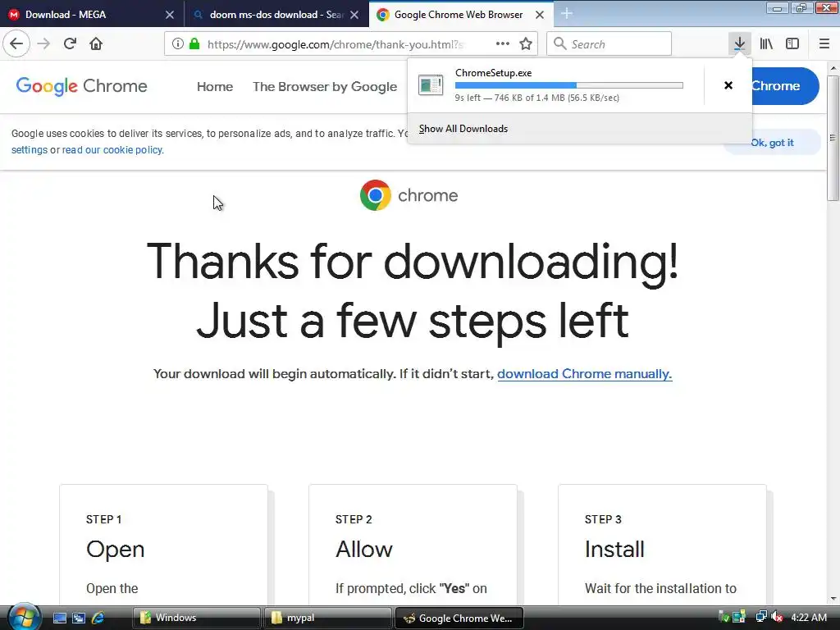The image size is (840, 630).
Task: Click the forward navigation arrow
Action: pyautogui.click(x=44, y=43)
